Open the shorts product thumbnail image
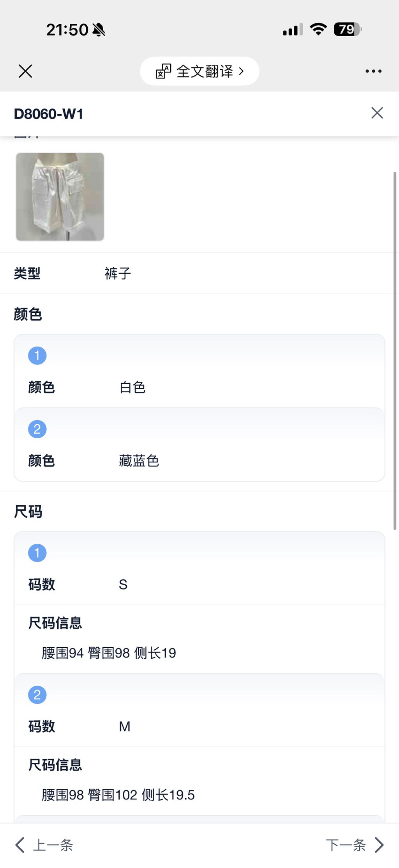Image resolution: width=399 pixels, height=868 pixels. 60,197
